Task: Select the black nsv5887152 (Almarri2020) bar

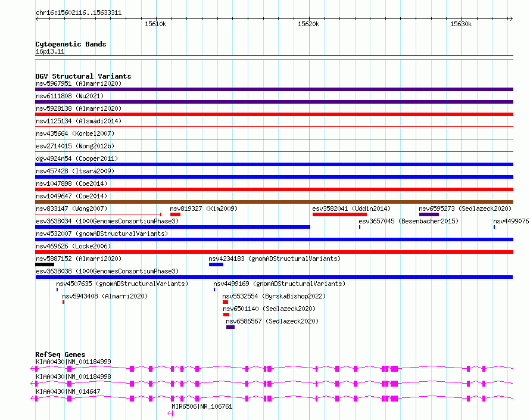Action: 45,265
